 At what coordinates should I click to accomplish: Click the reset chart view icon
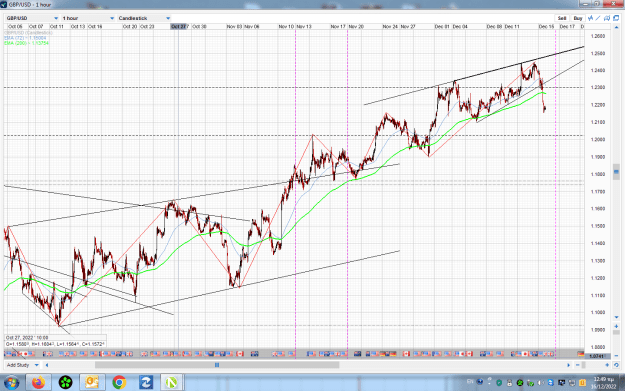pos(616,365)
